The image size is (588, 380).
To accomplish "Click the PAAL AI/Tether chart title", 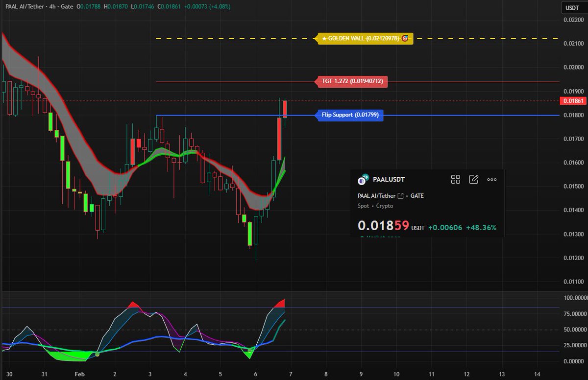I will click(x=24, y=7).
